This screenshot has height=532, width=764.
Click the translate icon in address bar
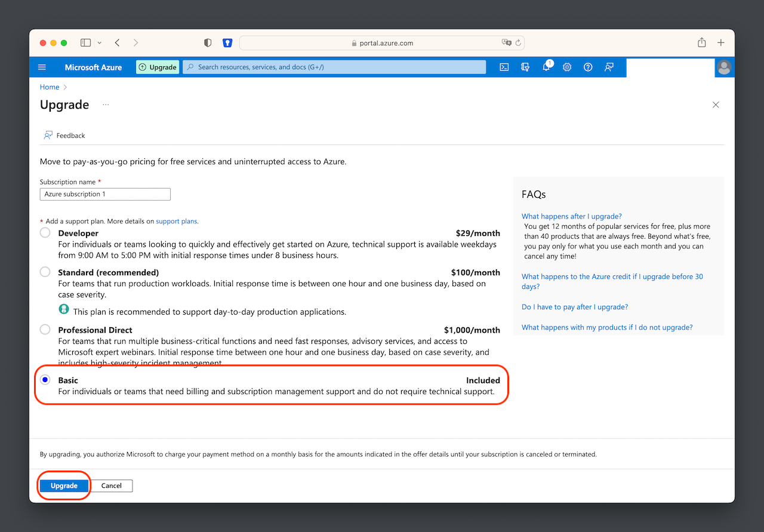click(x=507, y=43)
